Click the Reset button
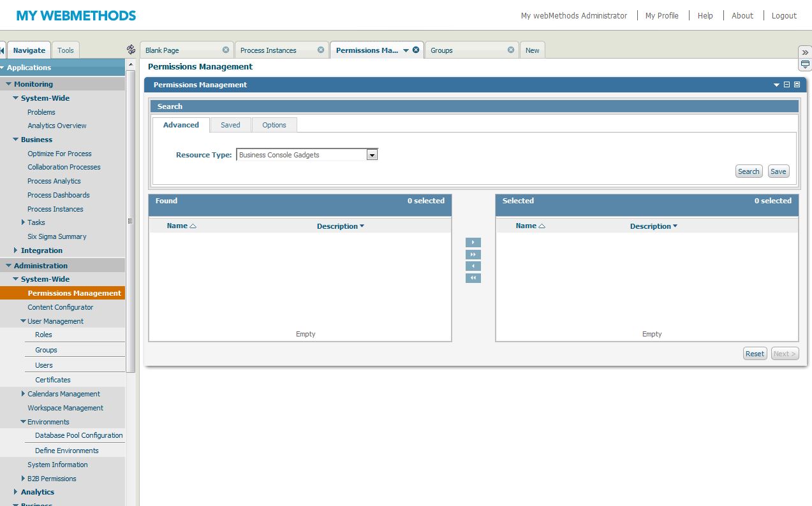812x506 pixels. [x=755, y=354]
